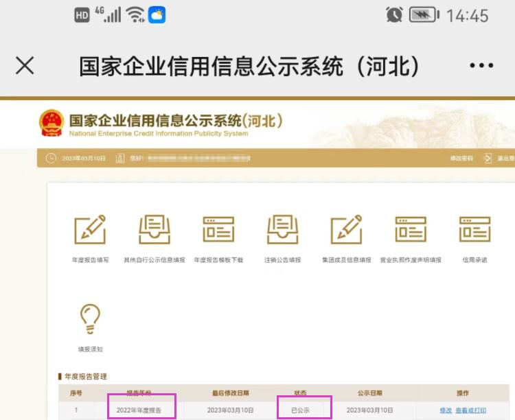Click the 年度报告填写 label
This screenshot has height=420, width=515.
click(x=91, y=259)
